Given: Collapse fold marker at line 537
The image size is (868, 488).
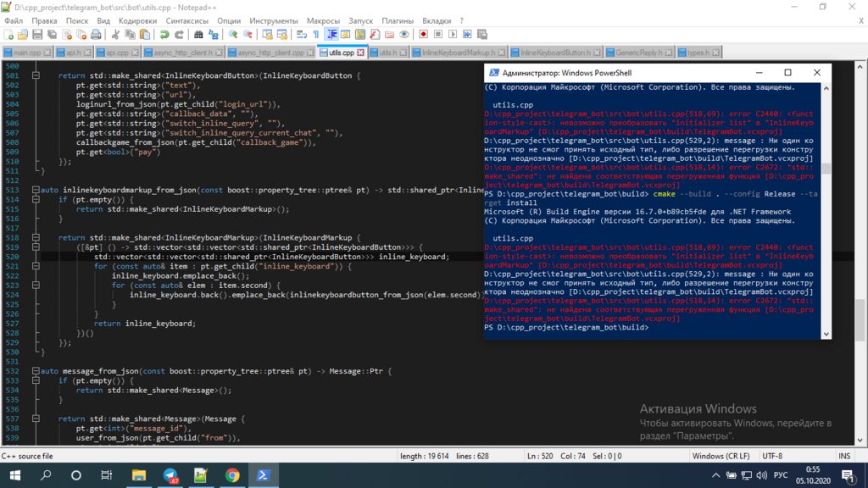Looking at the screenshot, I should click(x=36, y=419).
